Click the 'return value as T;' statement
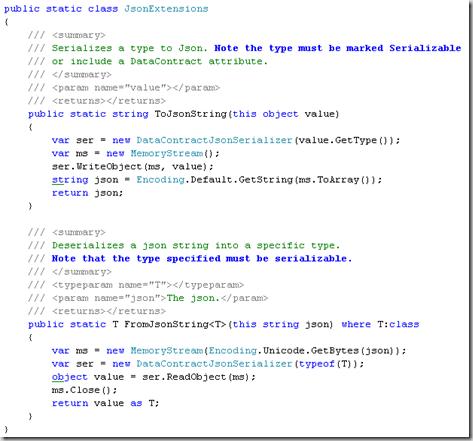This screenshot has height=441, width=473. coord(105,403)
